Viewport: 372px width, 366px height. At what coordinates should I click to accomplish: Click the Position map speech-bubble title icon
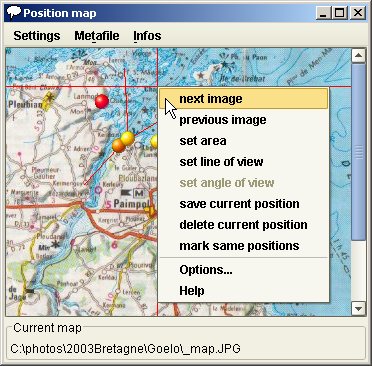point(14,13)
